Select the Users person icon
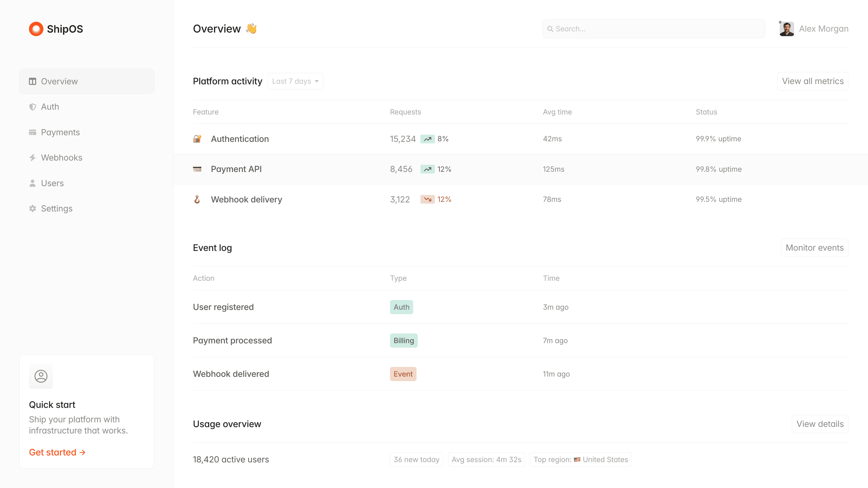868x488 pixels. pos(32,183)
